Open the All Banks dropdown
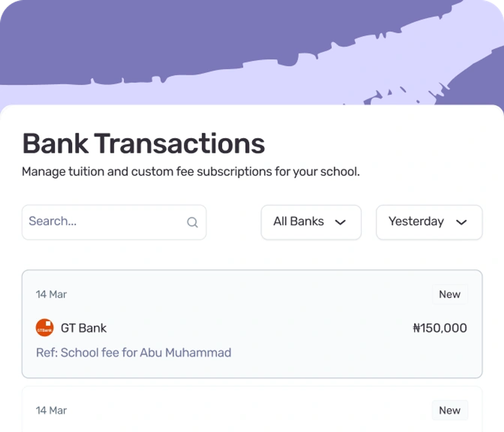 [311, 222]
